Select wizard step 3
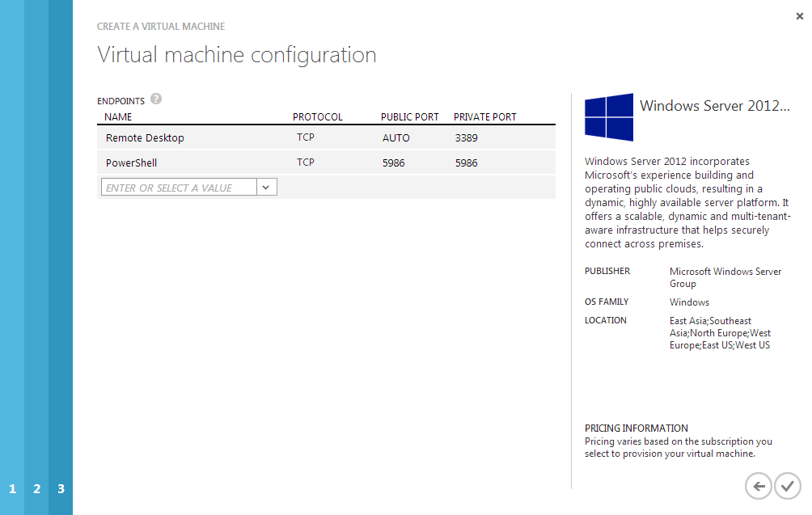The image size is (812, 515). [61, 488]
